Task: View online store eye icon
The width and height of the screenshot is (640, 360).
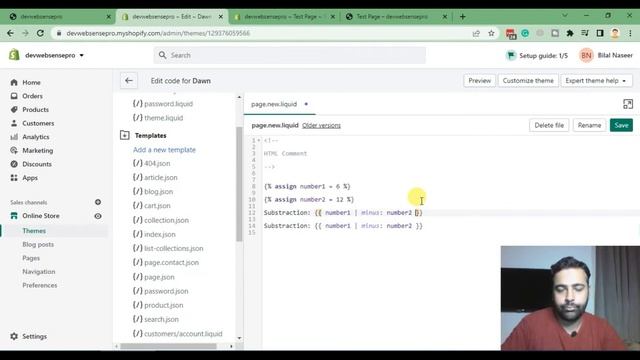Action: (98, 216)
